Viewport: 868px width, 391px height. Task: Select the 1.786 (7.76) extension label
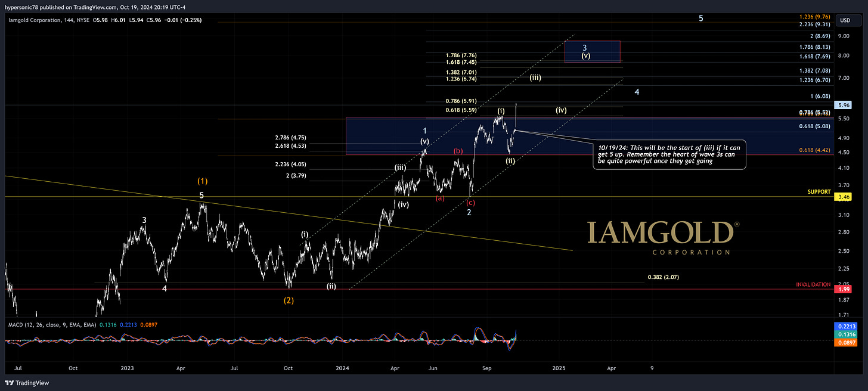461,55
